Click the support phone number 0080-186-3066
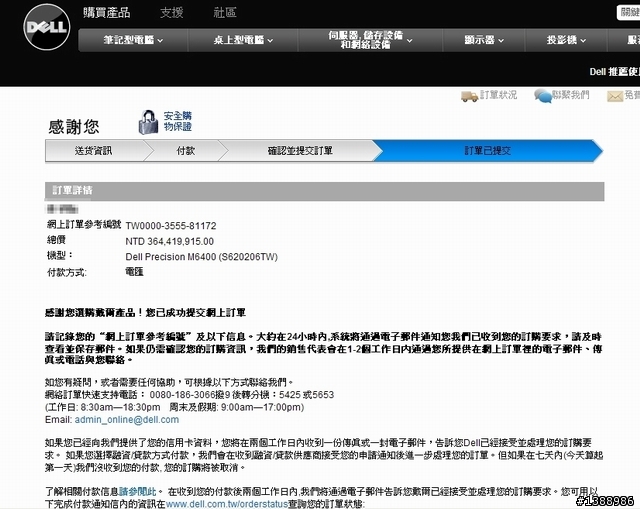The height and width of the screenshot is (509, 640). [182, 395]
